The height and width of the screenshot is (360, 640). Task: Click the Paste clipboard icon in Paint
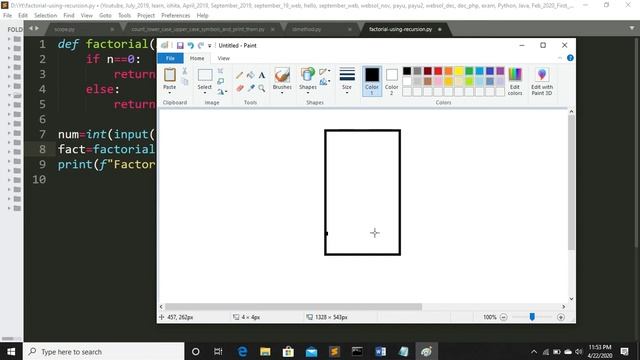169,75
